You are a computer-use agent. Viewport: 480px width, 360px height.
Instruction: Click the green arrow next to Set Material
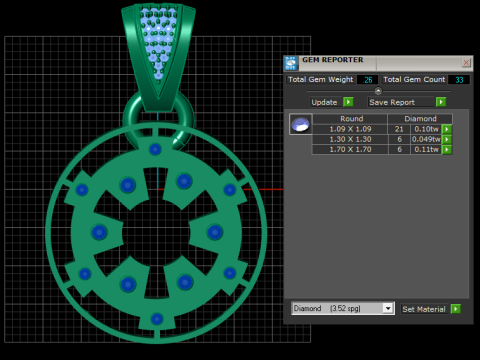click(455, 309)
